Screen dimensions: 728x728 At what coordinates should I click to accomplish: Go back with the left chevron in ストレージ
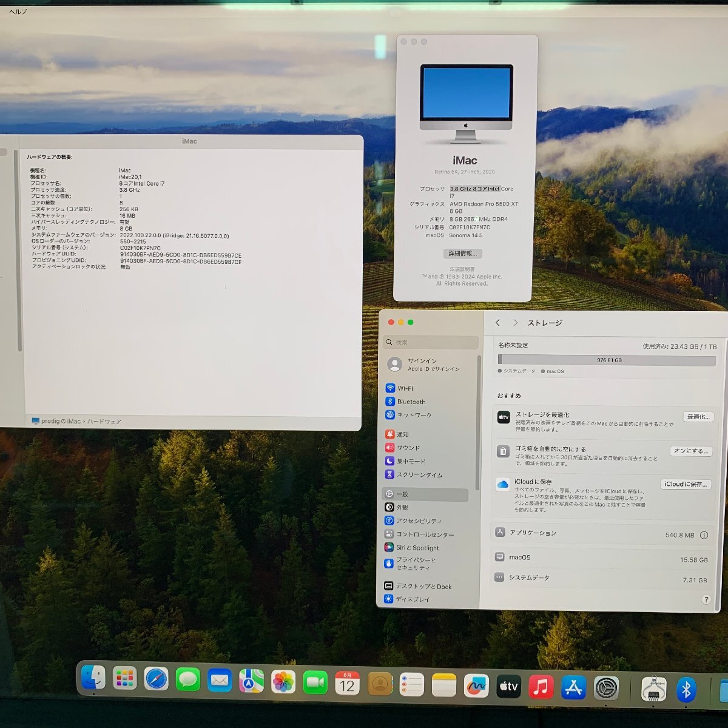(x=497, y=323)
